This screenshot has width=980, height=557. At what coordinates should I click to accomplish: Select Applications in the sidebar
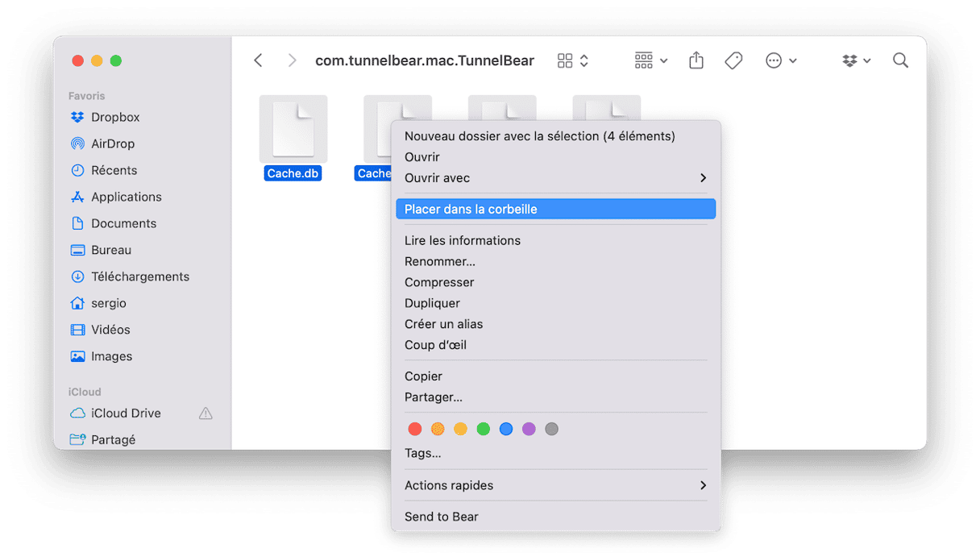pyautogui.click(x=126, y=197)
